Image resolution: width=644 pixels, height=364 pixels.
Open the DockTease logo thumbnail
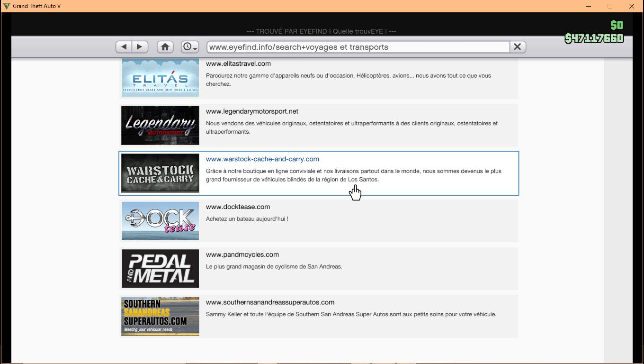pos(160,221)
